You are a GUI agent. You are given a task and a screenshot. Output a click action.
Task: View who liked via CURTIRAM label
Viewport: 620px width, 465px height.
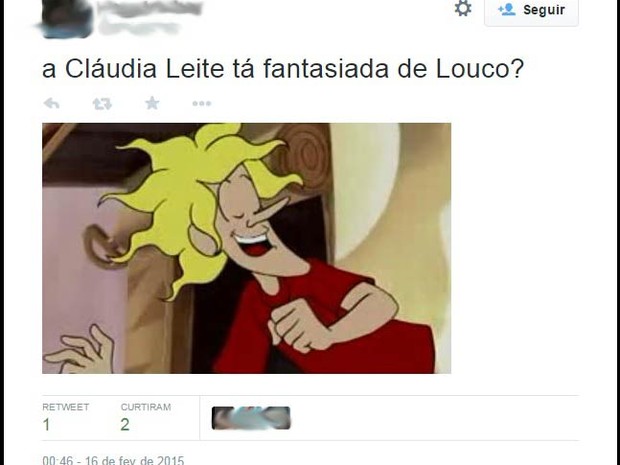pos(146,407)
